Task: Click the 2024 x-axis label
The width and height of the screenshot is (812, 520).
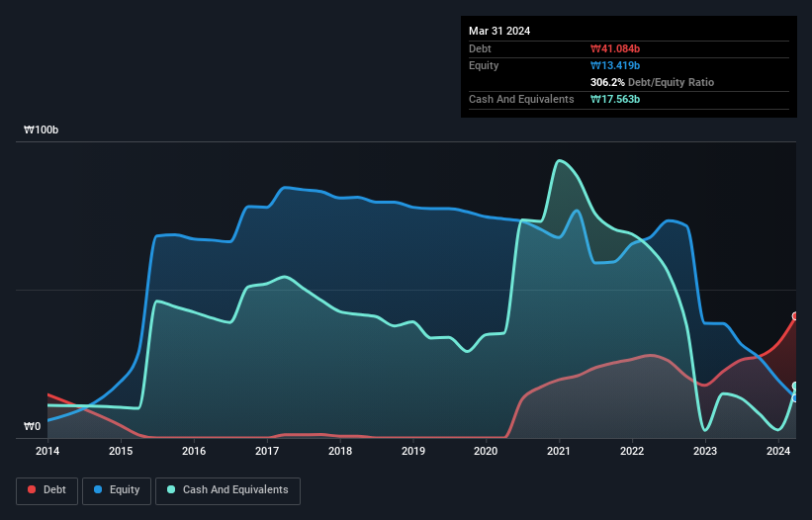Action: (778, 451)
